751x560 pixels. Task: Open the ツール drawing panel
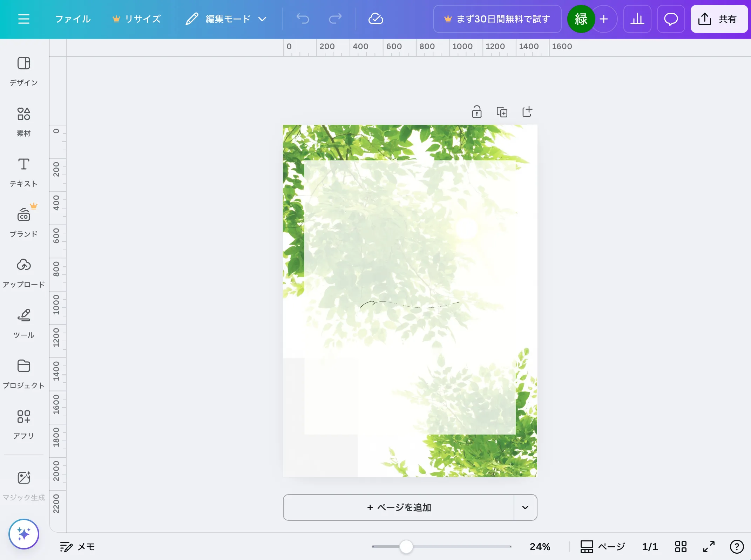coord(23,324)
